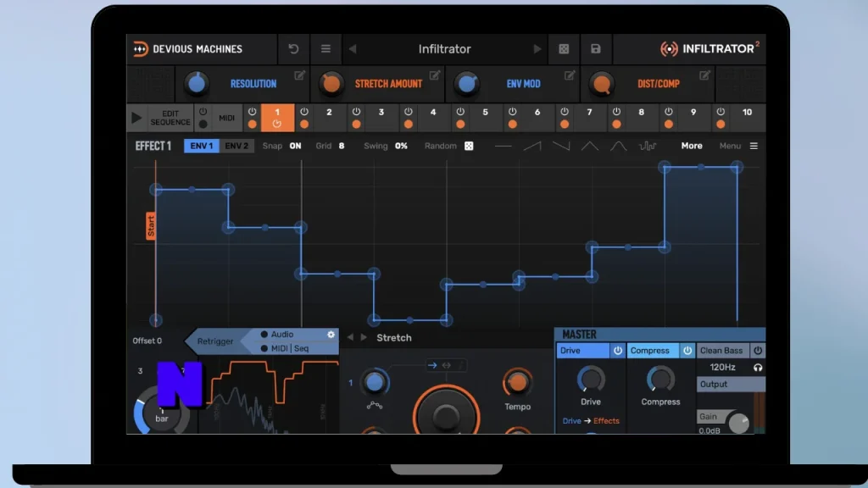
Task: Open the Stretch effect type selector
Action: point(394,337)
